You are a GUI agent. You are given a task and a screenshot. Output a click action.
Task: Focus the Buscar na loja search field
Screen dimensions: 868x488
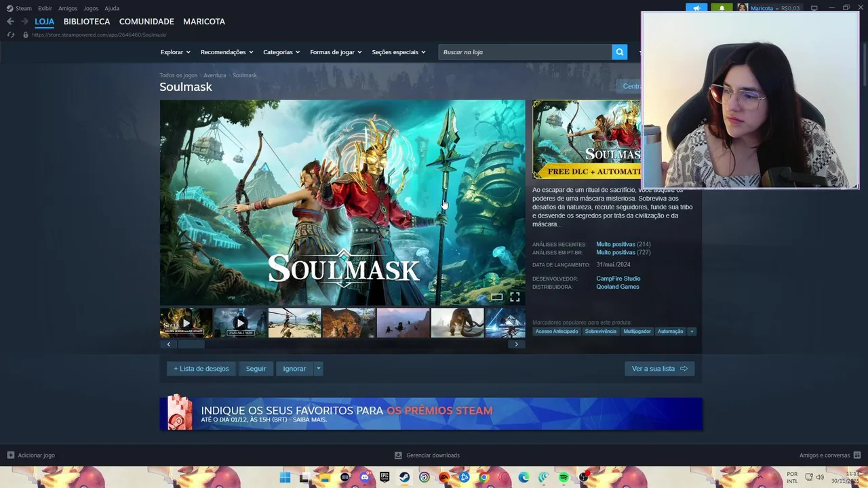click(x=526, y=52)
